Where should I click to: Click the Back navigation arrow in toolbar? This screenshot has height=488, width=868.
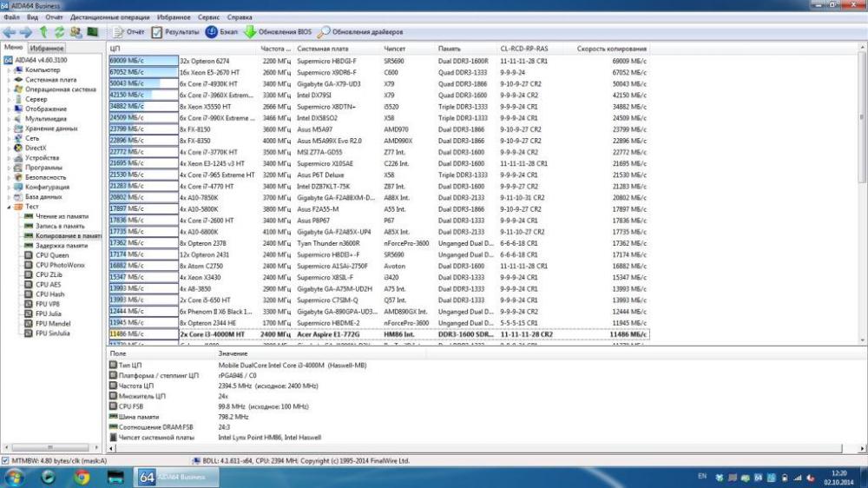tap(10, 32)
